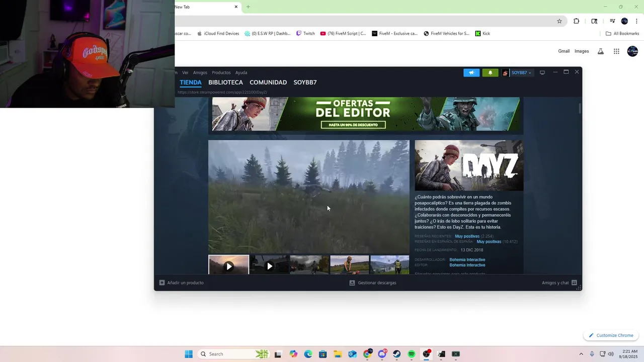Open the Google apps grid icon
The width and height of the screenshot is (644, 362).
point(616,51)
